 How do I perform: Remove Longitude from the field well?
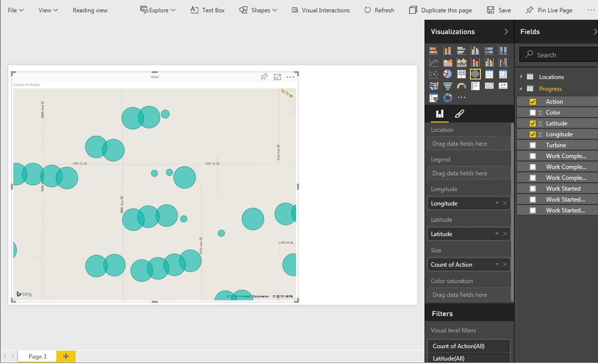[505, 203]
